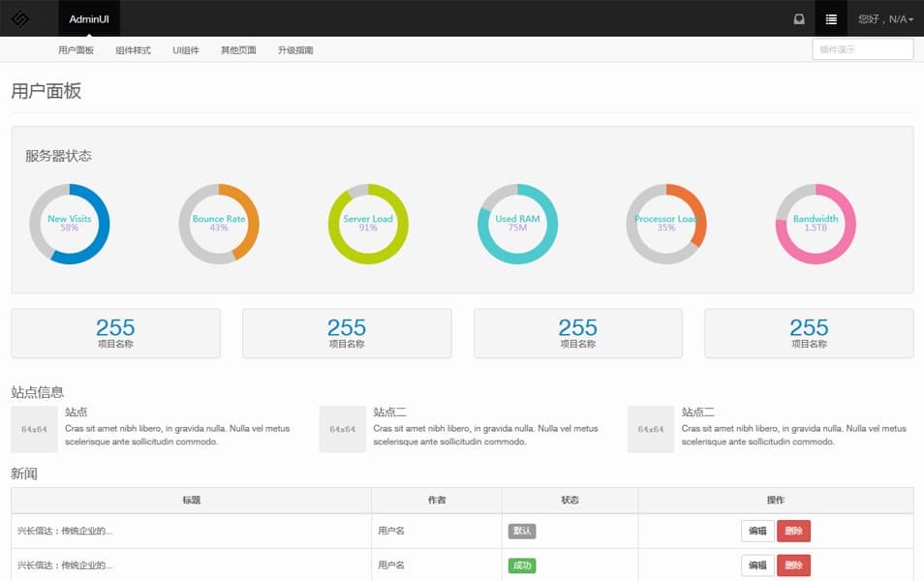This screenshot has height=581, width=924.
Task: Click the list menu icon in top bar
Action: [x=830, y=18]
